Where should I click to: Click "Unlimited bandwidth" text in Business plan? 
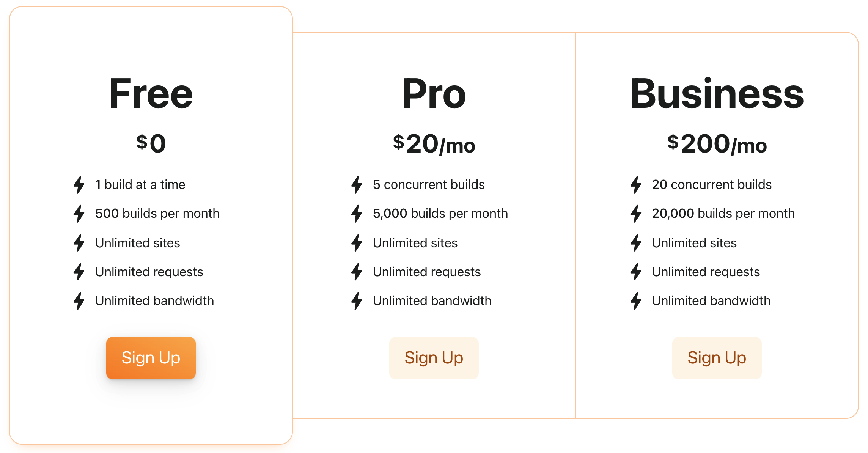711,301
